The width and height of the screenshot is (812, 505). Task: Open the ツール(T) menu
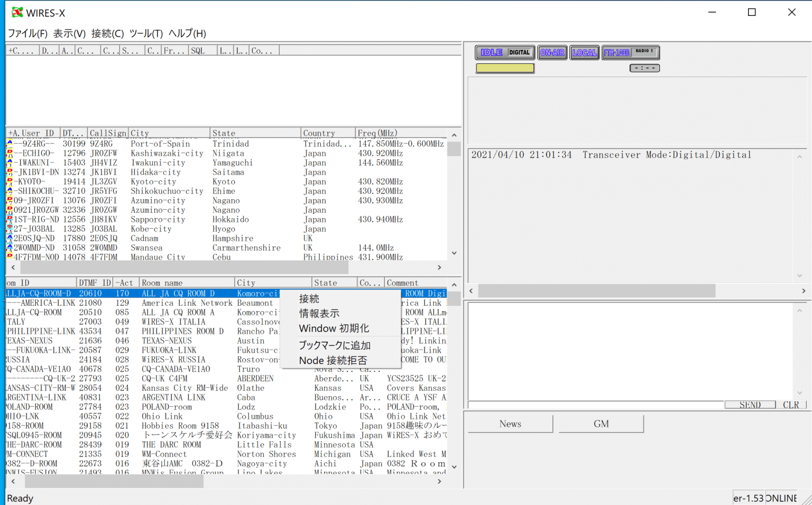[x=145, y=33]
